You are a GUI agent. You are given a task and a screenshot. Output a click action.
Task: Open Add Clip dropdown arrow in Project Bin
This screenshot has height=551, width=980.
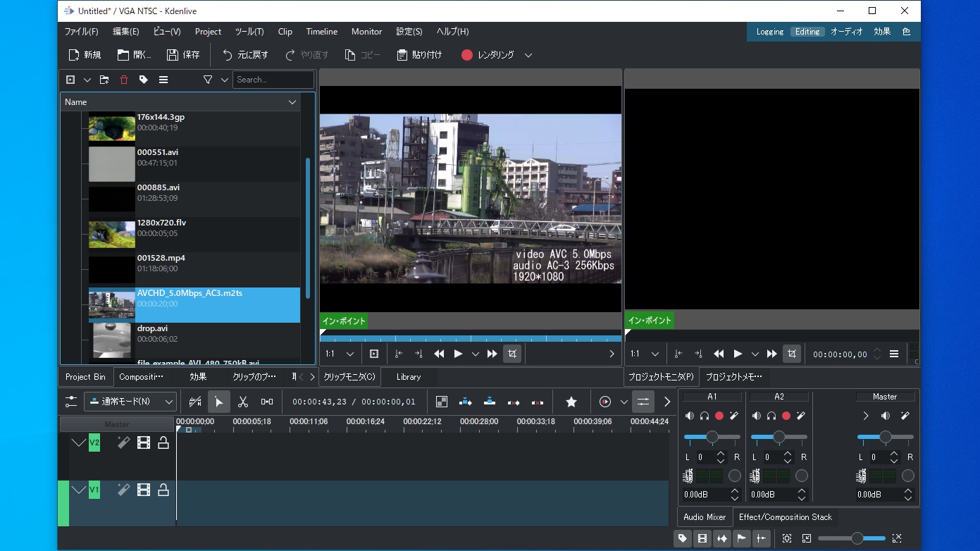(x=87, y=80)
